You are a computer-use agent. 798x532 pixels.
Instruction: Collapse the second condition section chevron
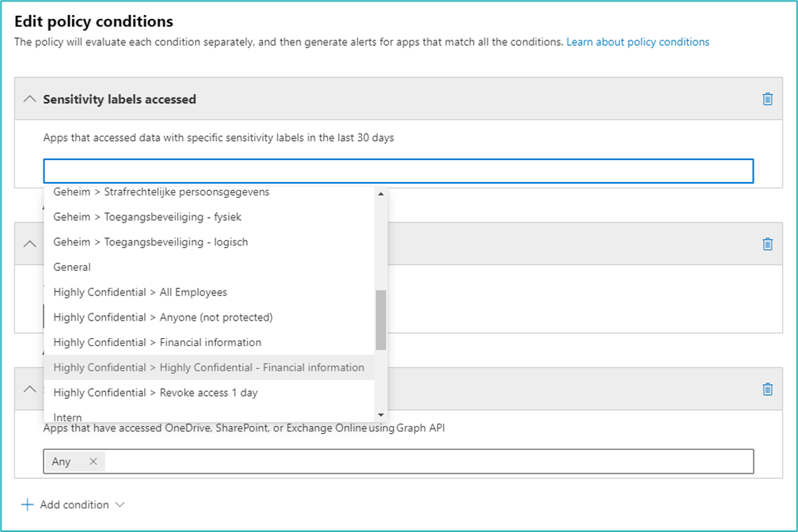29,244
